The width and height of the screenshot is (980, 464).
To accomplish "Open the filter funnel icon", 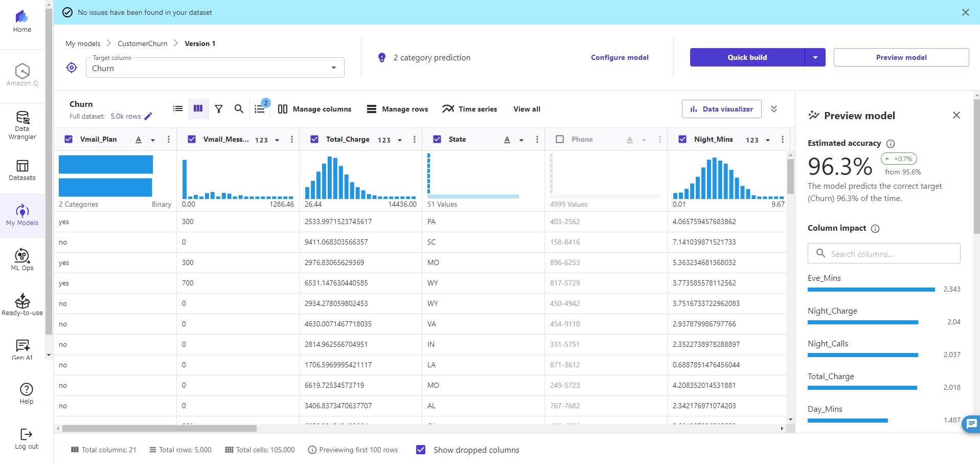I will pos(219,108).
